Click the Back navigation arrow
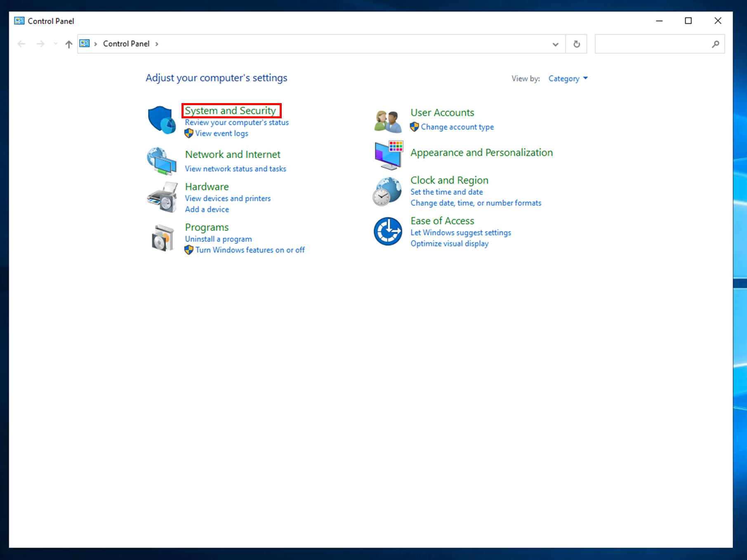747x560 pixels. point(21,44)
